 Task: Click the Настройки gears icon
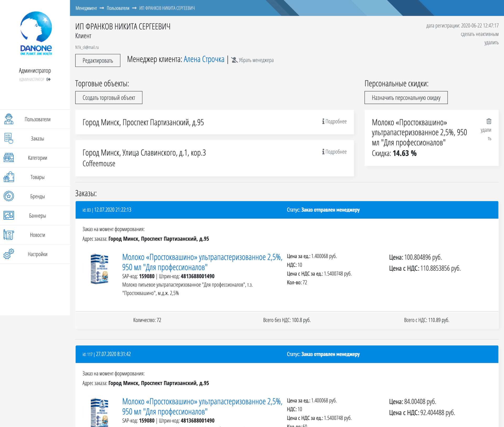click(9, 254)
